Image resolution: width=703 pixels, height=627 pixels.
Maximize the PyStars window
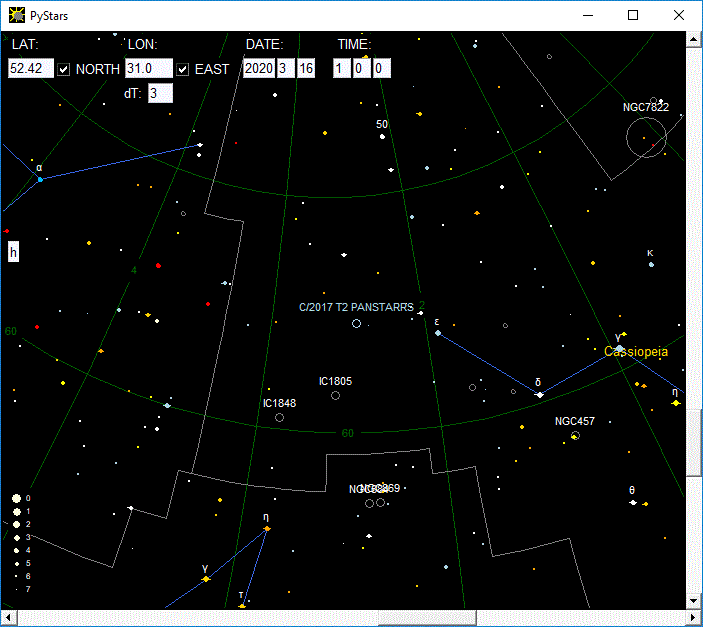(x=633, y=15)
